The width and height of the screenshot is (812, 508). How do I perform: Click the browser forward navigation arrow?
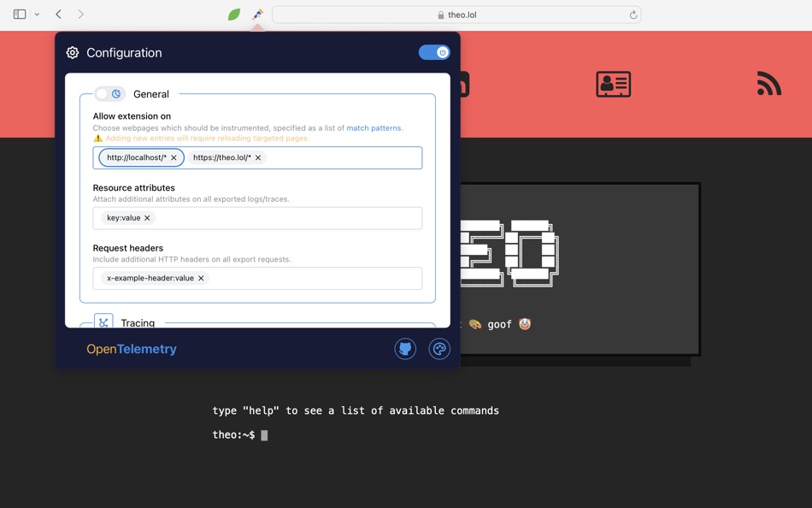click(x=79, y=14)
